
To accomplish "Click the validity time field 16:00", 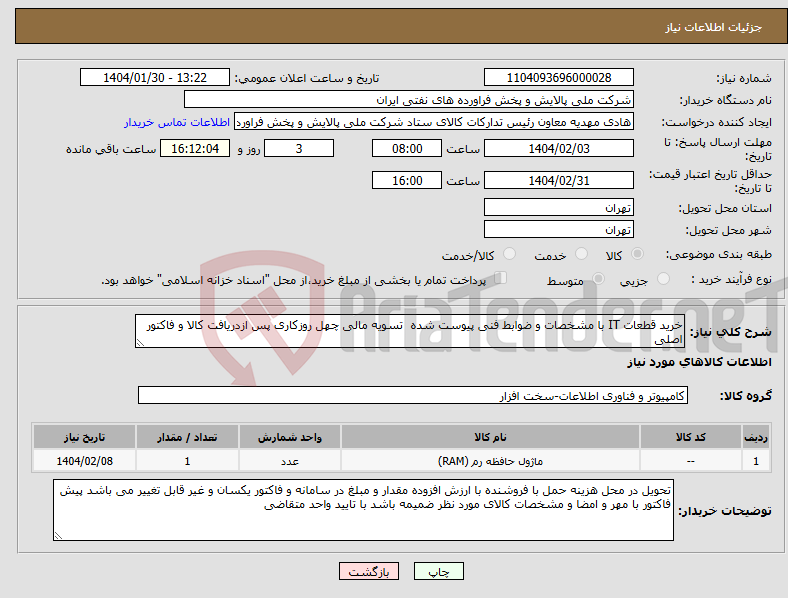I will click(x=407, y=180).
